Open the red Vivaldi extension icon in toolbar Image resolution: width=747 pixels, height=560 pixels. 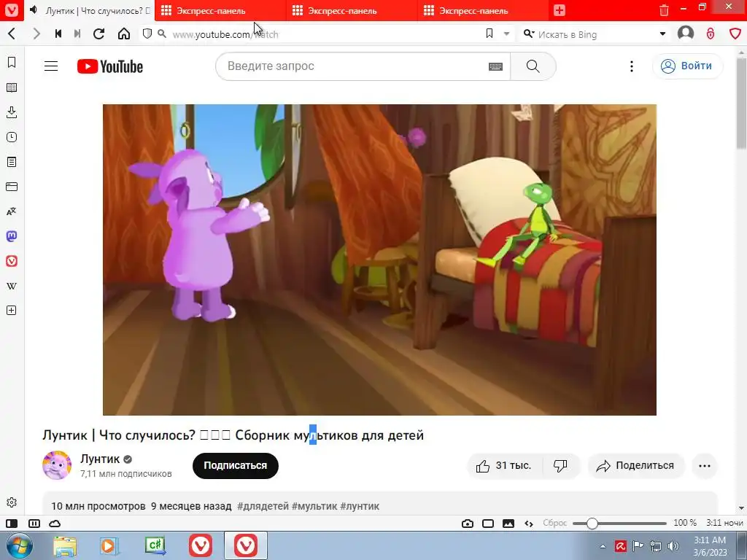735,34
